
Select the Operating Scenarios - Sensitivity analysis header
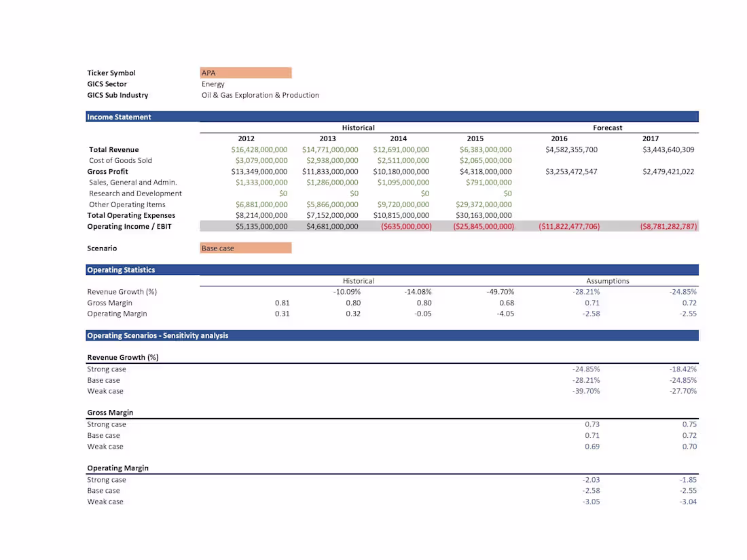[156, 335]
